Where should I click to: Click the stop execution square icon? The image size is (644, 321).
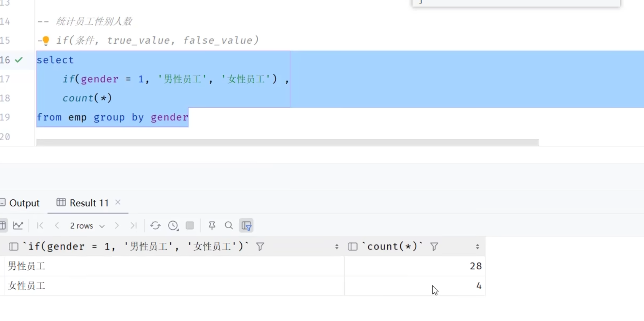(x=190, y=226)
